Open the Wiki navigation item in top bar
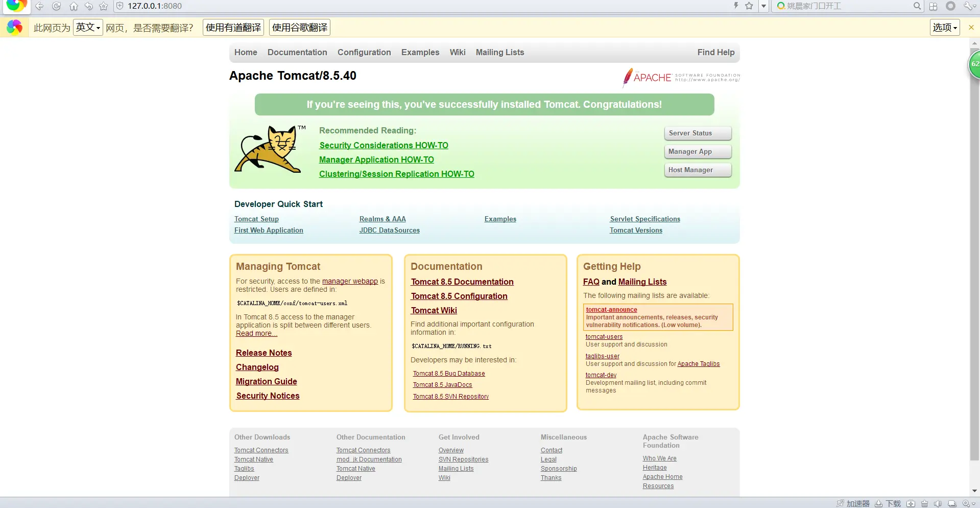Viewport: 980px width, 508px height. point(458,52)
